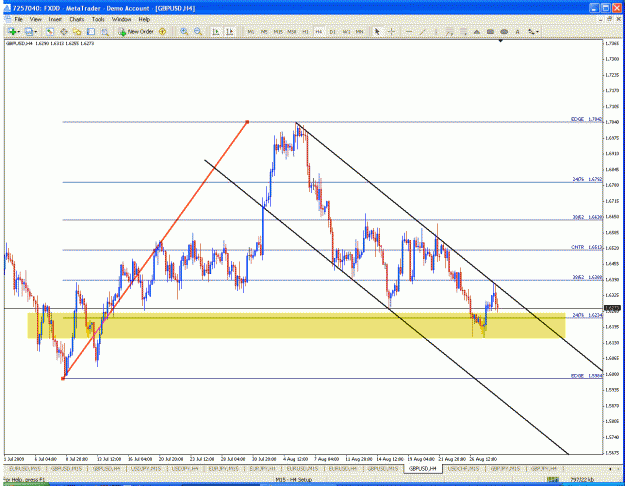
Task: Click the New Order button
Action: [x=136, y=31]
